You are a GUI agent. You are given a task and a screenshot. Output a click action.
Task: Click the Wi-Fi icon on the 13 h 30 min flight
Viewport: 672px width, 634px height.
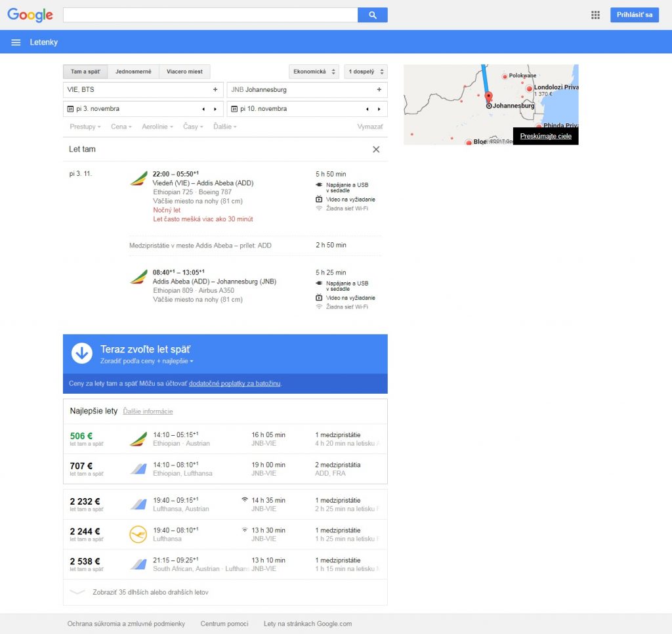[x=245, y=530]
